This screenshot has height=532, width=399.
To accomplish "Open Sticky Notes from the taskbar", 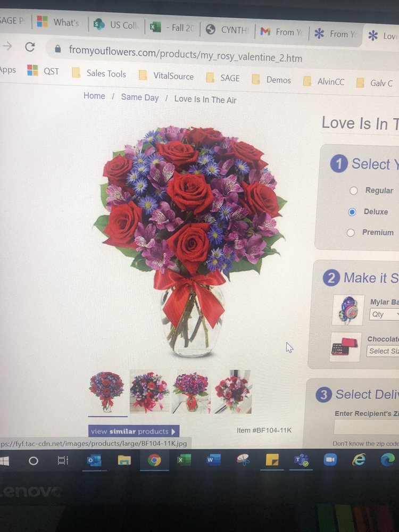I will (272, 460).
